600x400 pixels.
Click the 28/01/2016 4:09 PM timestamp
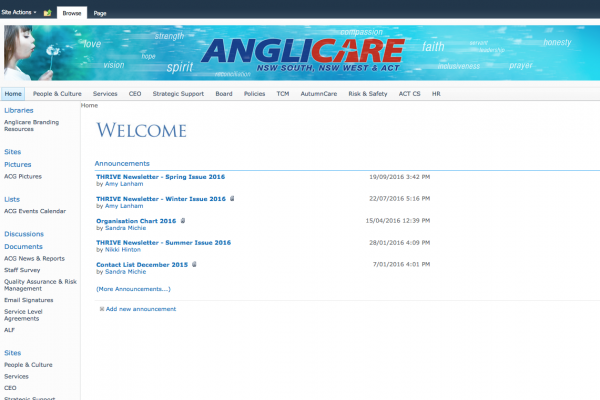tap(399, 243)
